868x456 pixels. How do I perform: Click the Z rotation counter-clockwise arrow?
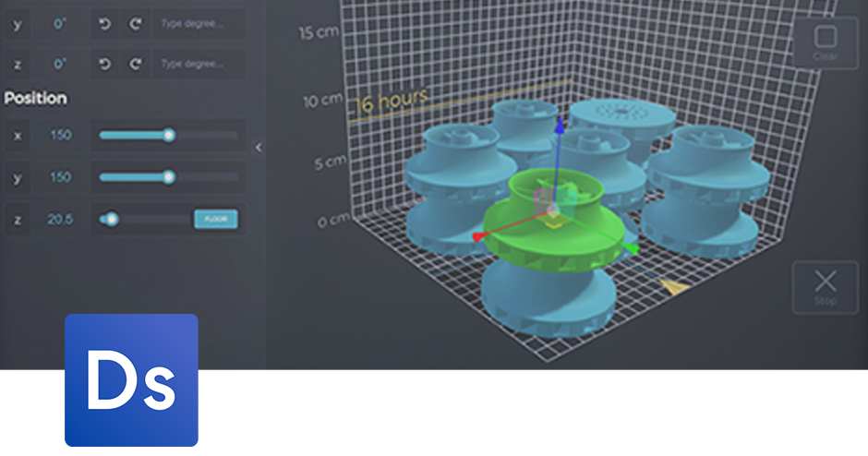104,64
